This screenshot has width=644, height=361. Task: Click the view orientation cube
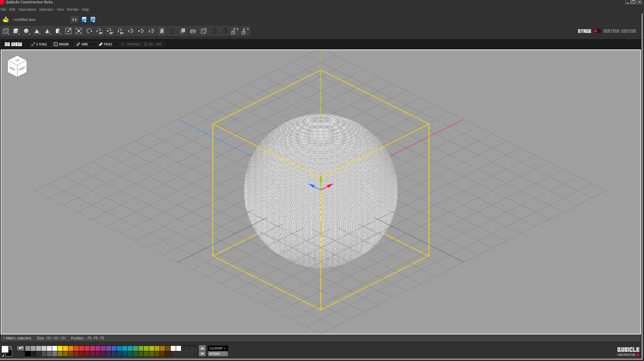(17, 66)
